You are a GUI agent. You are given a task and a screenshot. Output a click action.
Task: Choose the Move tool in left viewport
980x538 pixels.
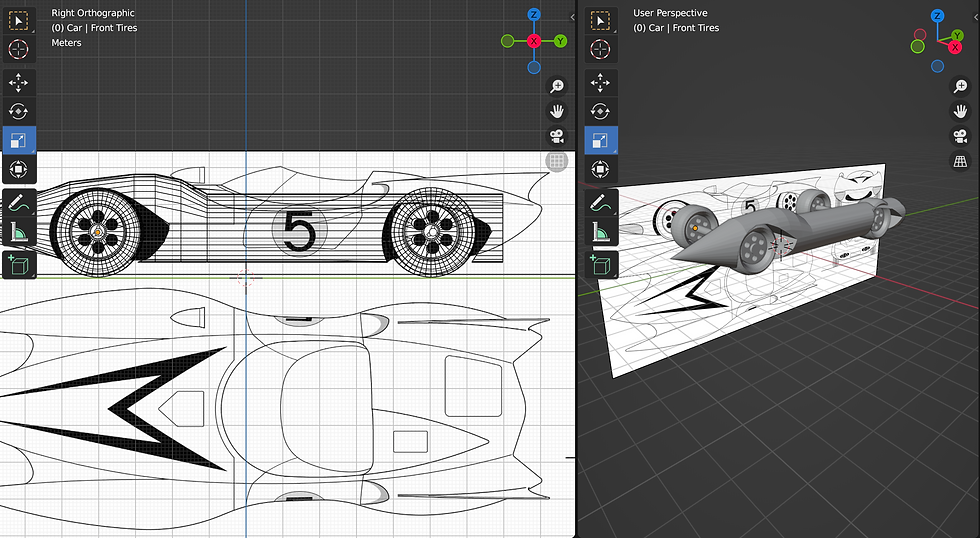[x=19, y=83]
